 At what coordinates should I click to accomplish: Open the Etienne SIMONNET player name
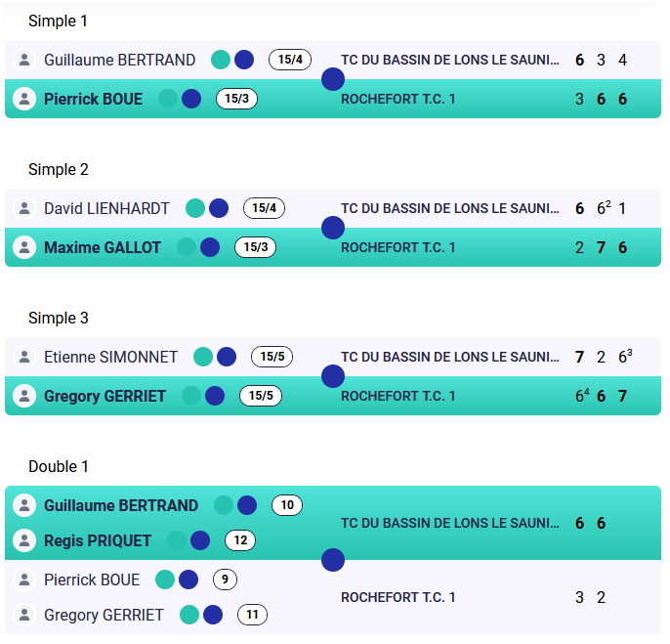click(110, 357)
